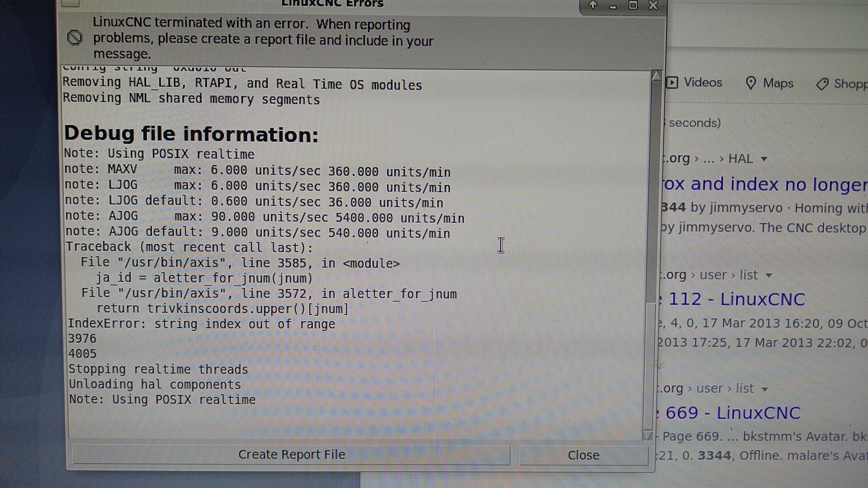868x488 pixels.
Task: Click first 'Note: Using POSIX realtime' under Debug heading
Action: pos(159,154)
